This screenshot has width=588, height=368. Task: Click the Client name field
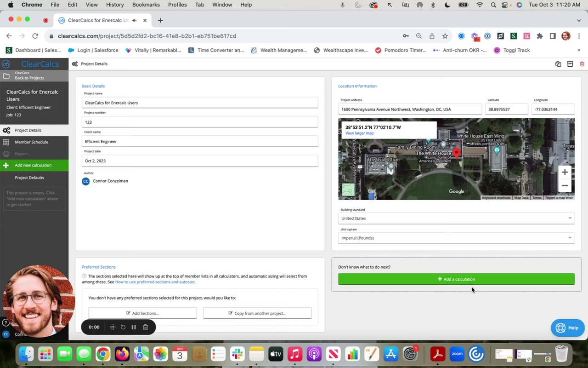pos(200,141)
